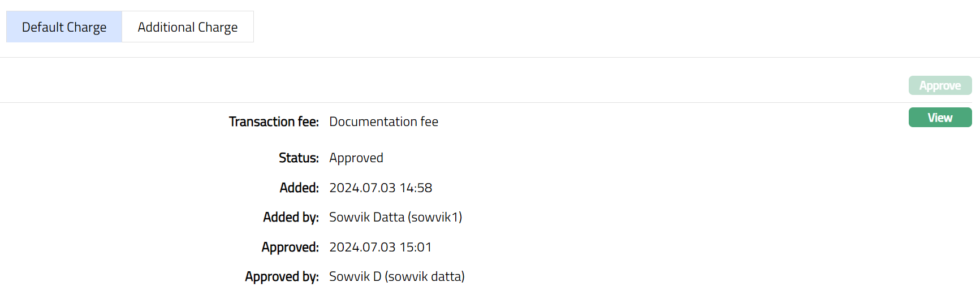The image size is (980, 295).
Task: Select the Documentation fee value text
Action: (383, 122)
